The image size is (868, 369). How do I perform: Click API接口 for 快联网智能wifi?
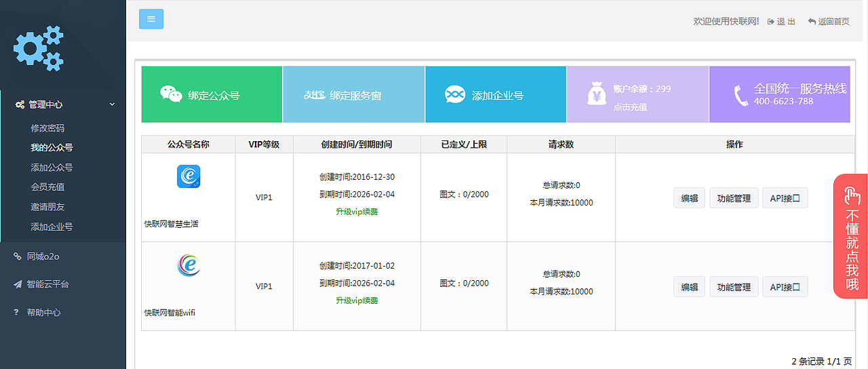coord(785,287)
